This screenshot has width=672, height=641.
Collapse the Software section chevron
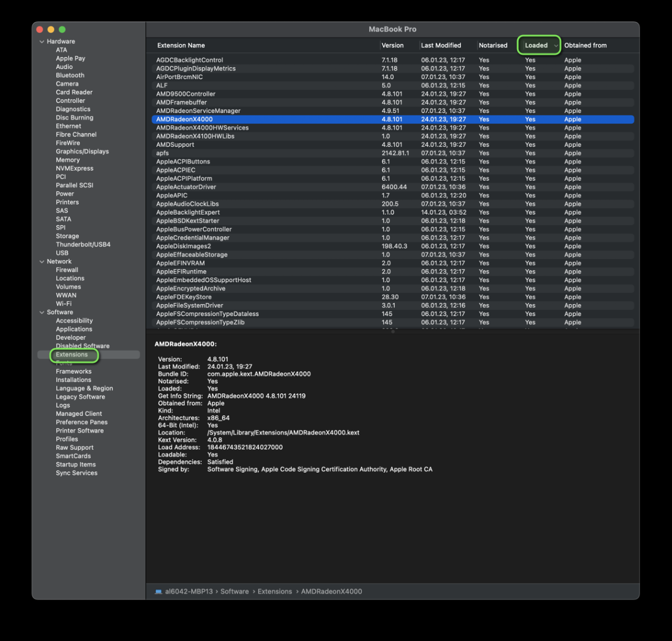pos(42,312)
